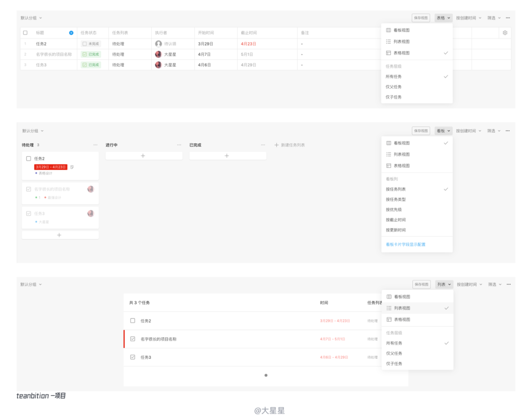
Task: Open the 待处理 column ellipsis menu
Action: [96, 145]
